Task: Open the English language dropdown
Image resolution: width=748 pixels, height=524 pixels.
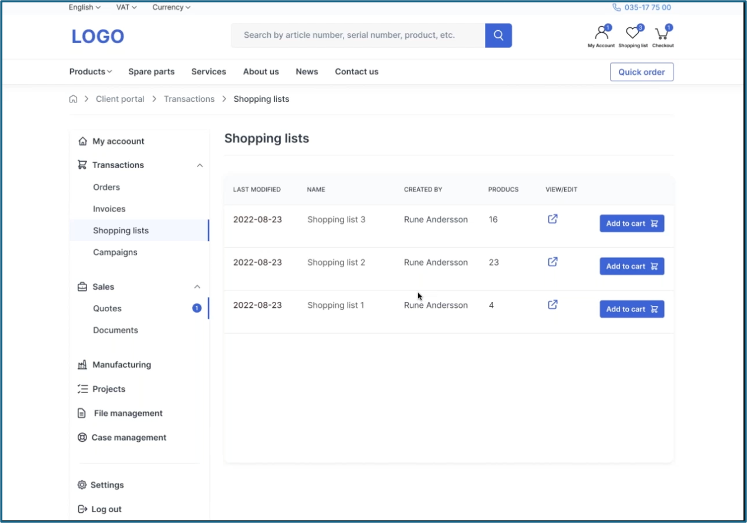Action: (x=84, y=7)
